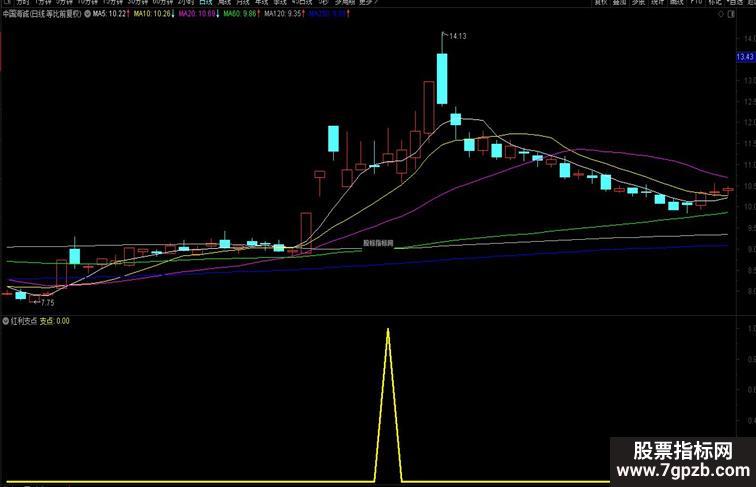This screenshot has height=487, width=756.
Task: Switch to the 日线 daily period tab
Action: pos(206,2)
